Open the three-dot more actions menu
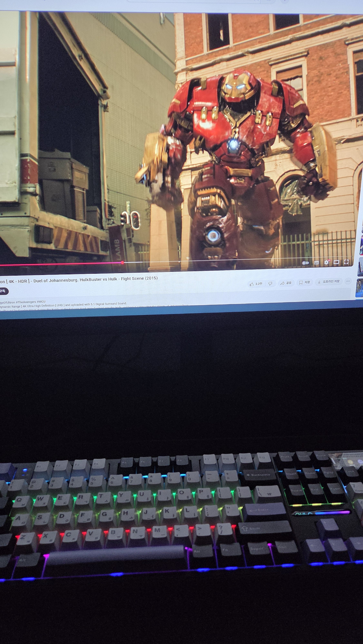This screenshot has height=644, width=363. click(x=348, y=281)
